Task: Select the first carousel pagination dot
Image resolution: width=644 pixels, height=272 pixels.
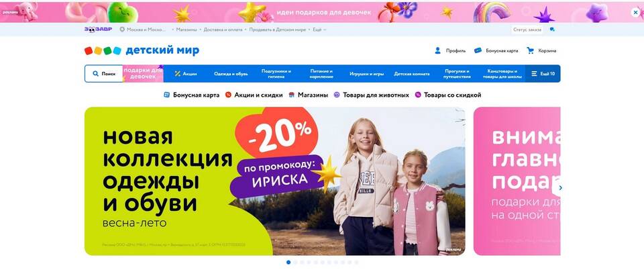Action: tap(288, 262)
